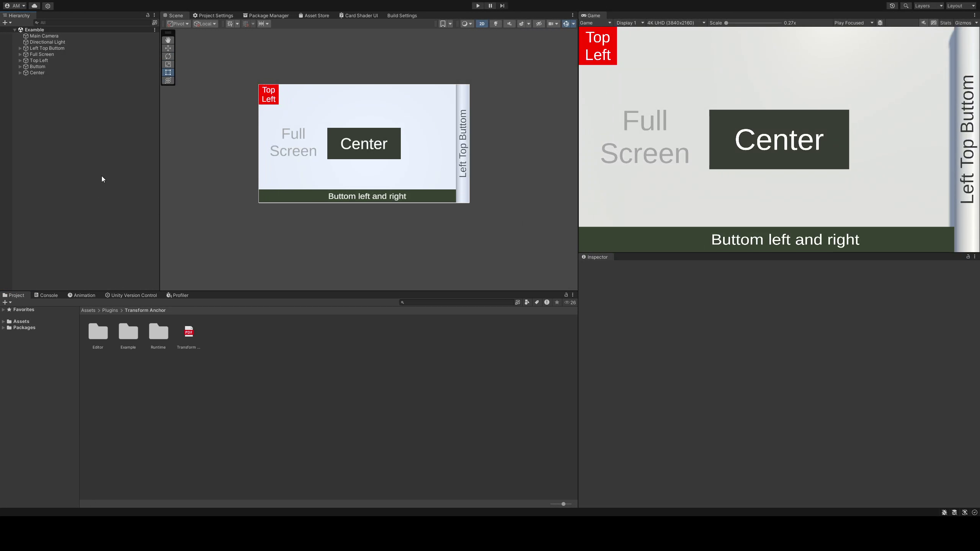The width and height of the screenshot is (980, 551).
Task: Switch to the Package Manager tab
Action: pos(266,16)
